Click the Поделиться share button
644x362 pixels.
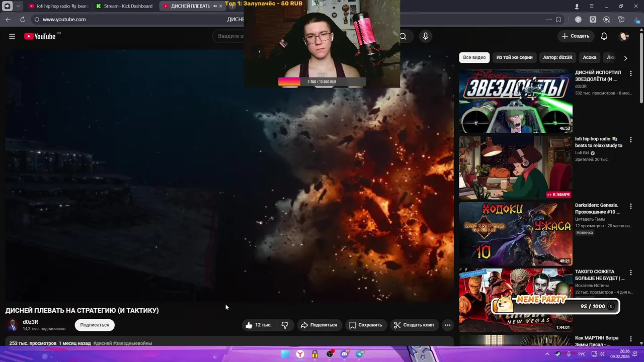click(x=319, y=325)
